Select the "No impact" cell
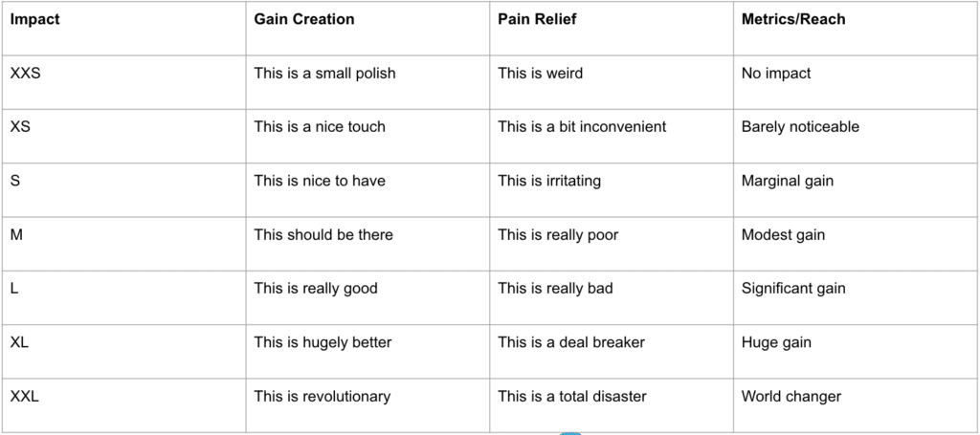 (x=776, y=73)
